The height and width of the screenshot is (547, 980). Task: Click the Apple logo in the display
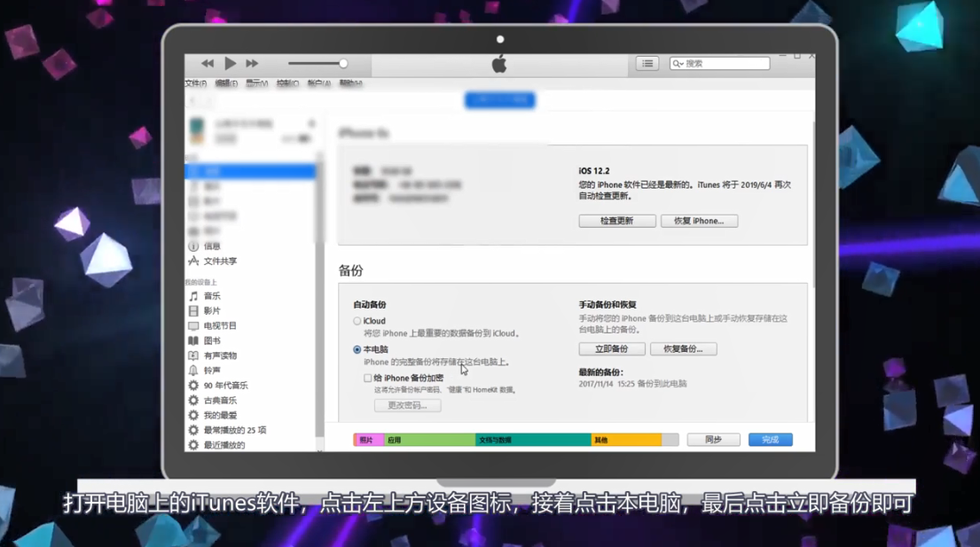coord(499,64)
